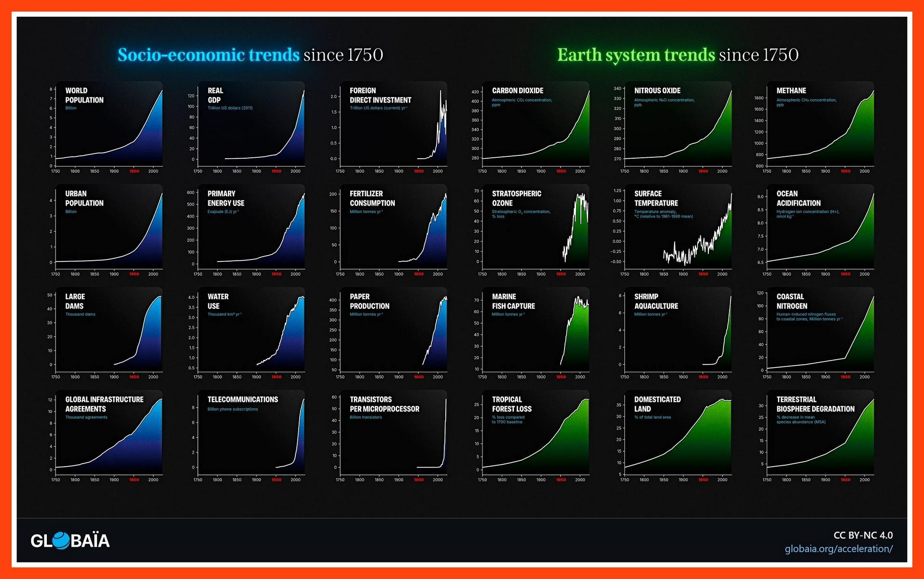This screenshot has height=579, width=924.
Task: Open the globaia.org/acceleration/ link
Action: coord(839,549)
